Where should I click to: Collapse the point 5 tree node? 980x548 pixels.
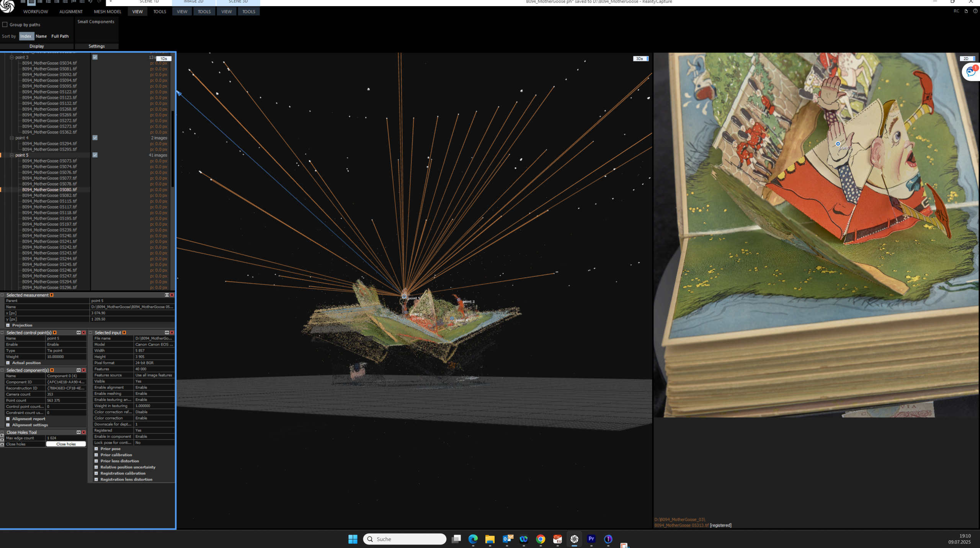tap(12, 155)
